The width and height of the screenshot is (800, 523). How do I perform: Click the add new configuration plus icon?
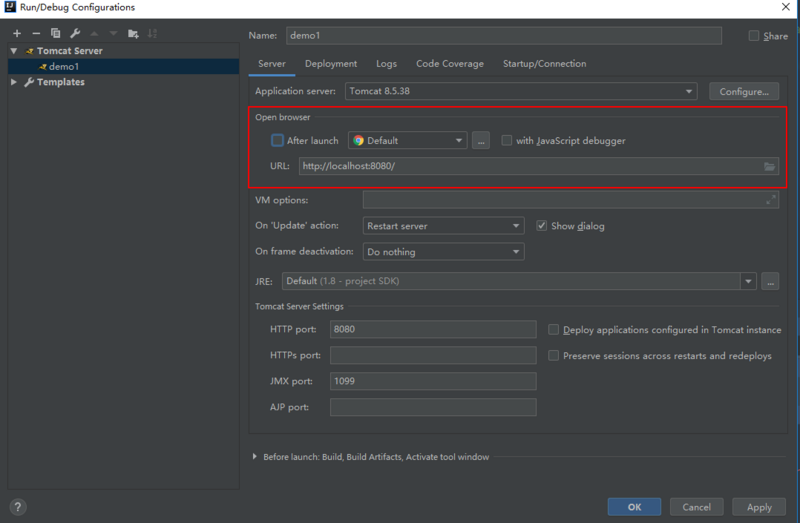point(17,33)
